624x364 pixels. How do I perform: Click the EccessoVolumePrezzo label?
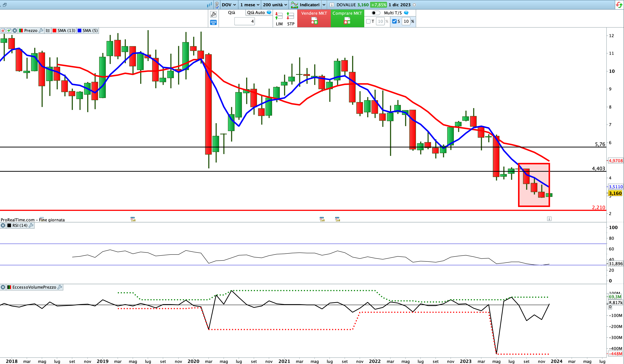click(34, 287)
